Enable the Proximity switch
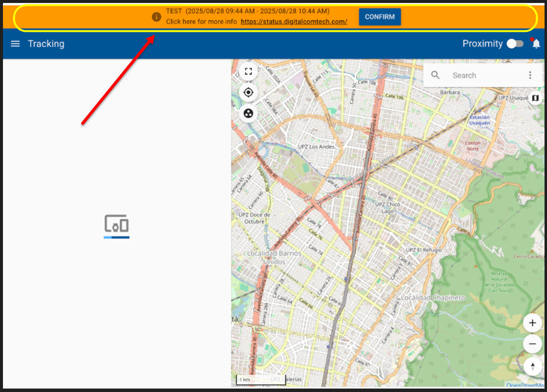 (515, 44)
